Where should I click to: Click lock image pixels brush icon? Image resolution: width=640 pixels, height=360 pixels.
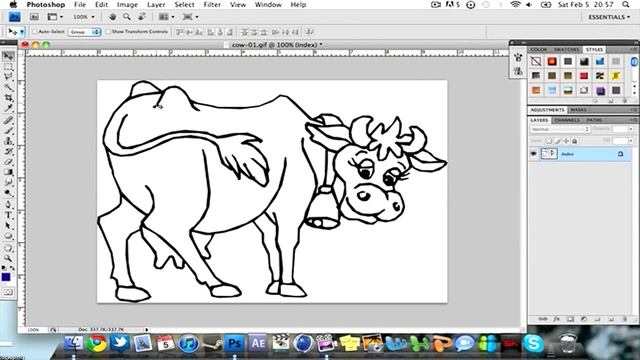(558, 141)
